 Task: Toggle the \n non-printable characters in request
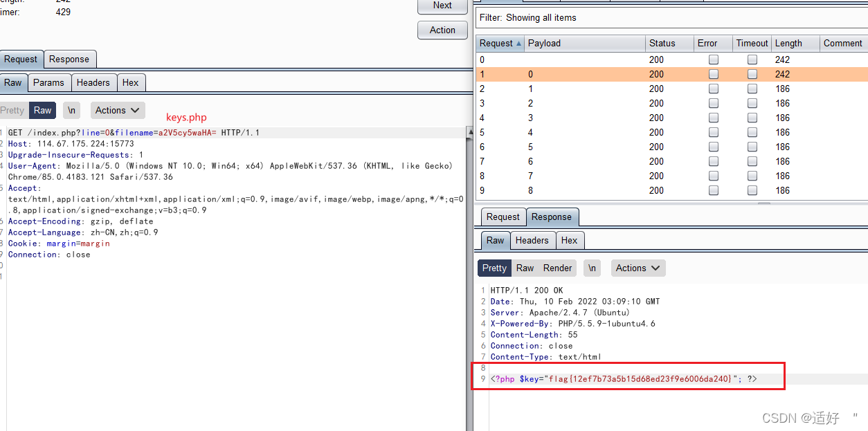72,111
